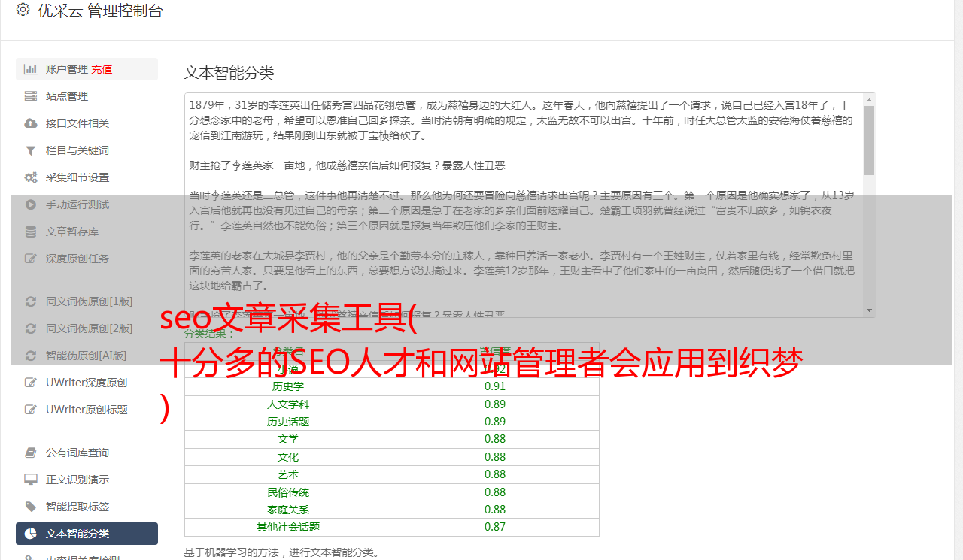Click the text area scrollbar thumb
This screenshot has width=963, height=560.
tap(870, 140)
